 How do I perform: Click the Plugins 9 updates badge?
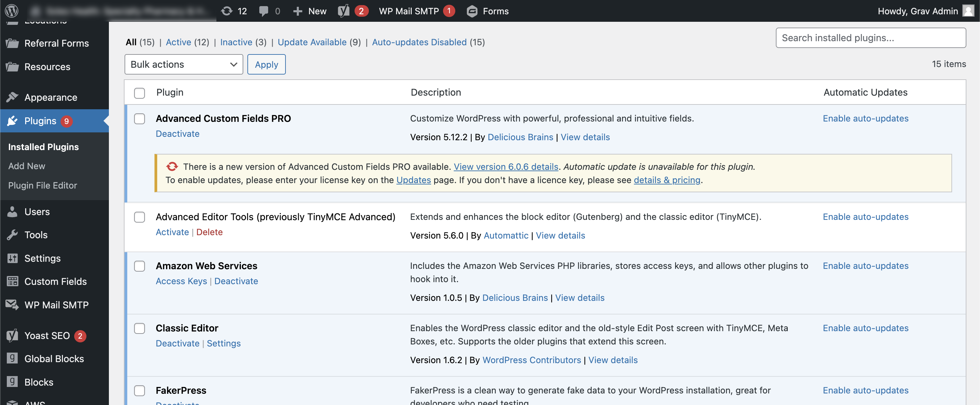point(67,121)
